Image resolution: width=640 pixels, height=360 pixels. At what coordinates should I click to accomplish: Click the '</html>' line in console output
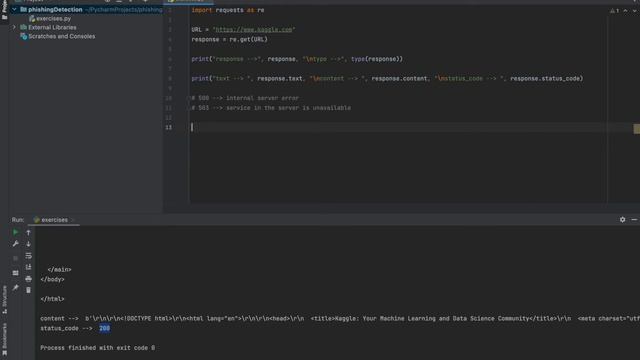pyautogui.click(x=52, y=299)
